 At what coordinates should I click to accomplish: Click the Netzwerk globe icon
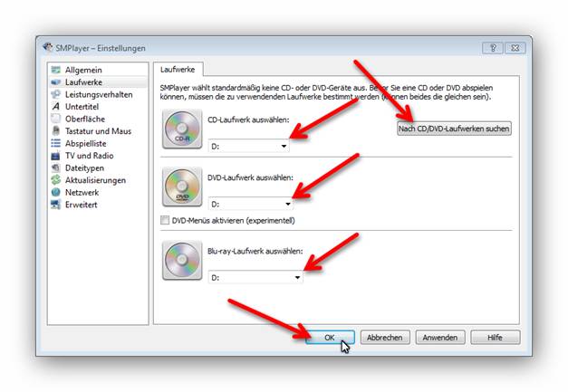coord(56,192)
